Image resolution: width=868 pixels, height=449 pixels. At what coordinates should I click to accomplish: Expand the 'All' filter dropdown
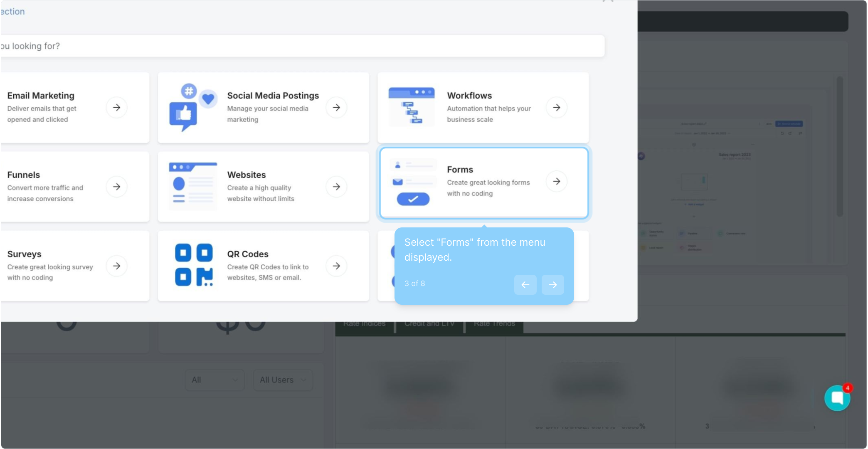215,380
